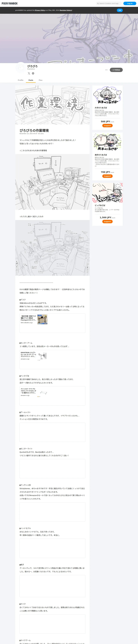Open the Revision history link
Image resolution: width=138 pixels, height=644 pixels.
pos(66,10)
